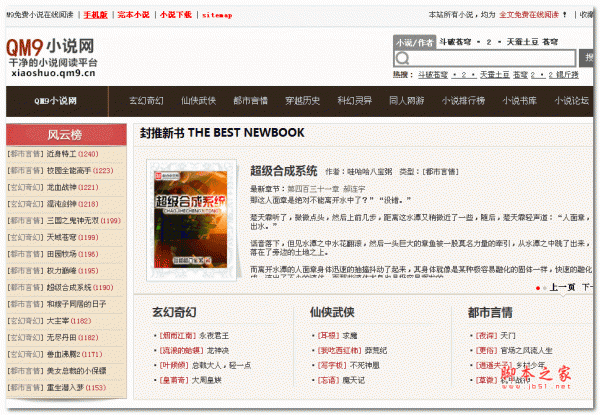Open 科幻灵异 navigation menu item

click(x=355, y=101)
